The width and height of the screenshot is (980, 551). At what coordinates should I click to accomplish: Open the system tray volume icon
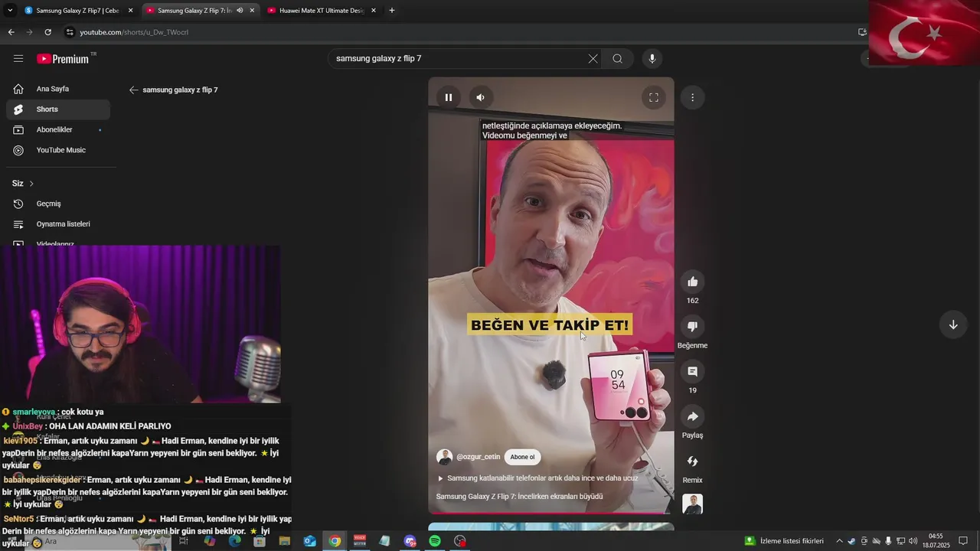(913, 541)
